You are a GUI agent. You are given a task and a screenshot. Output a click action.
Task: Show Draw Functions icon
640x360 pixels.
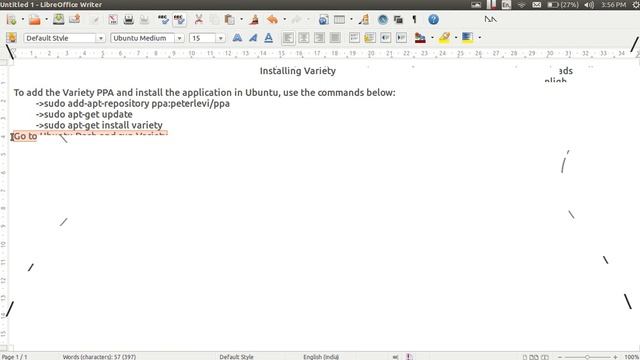[364, 20]
